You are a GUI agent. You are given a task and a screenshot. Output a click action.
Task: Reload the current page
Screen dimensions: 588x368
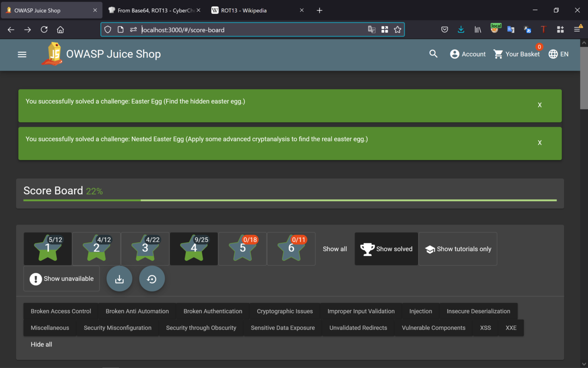click(x=44, y=29)
